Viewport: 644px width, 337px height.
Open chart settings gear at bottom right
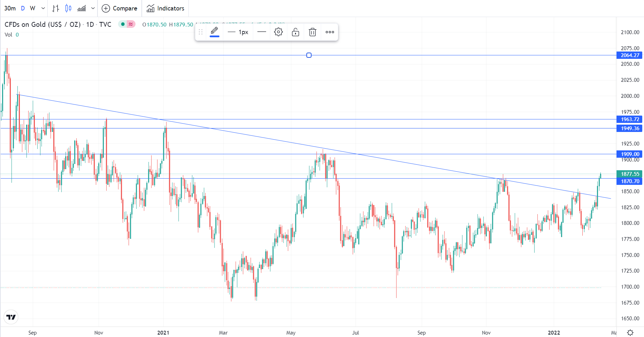pos(630,333)
